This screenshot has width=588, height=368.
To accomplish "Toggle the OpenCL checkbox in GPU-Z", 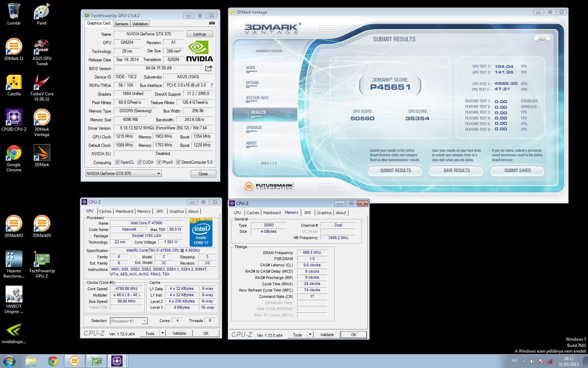I will (x=118, y=162).
